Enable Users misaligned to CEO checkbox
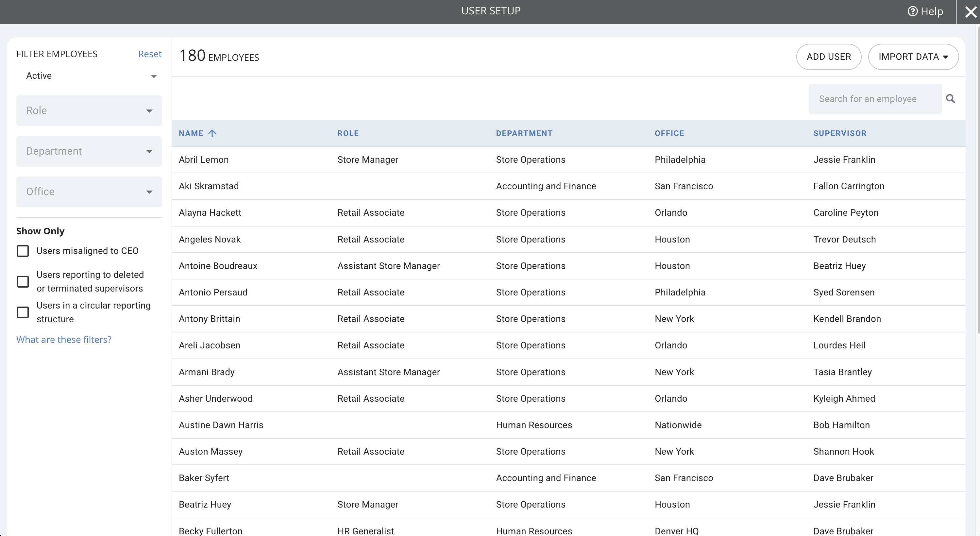Viewport: 980px width, 536px height. click(23, 251)
